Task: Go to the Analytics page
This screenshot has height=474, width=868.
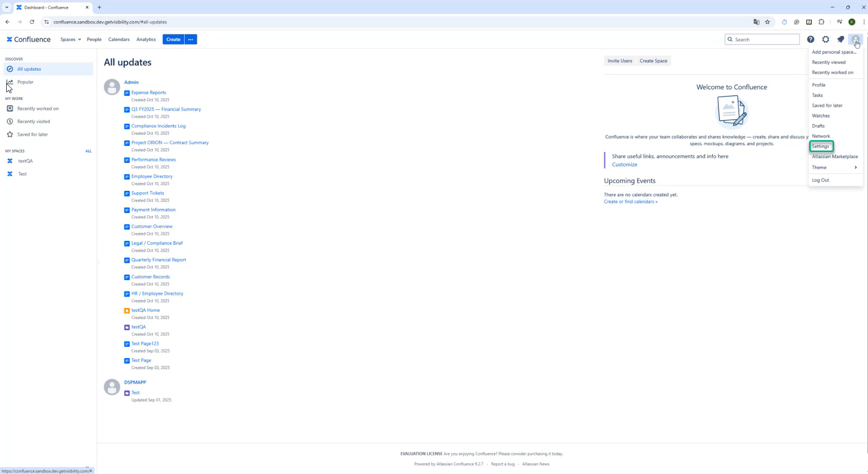Action: pyautogui.click(x=146, y=40)
